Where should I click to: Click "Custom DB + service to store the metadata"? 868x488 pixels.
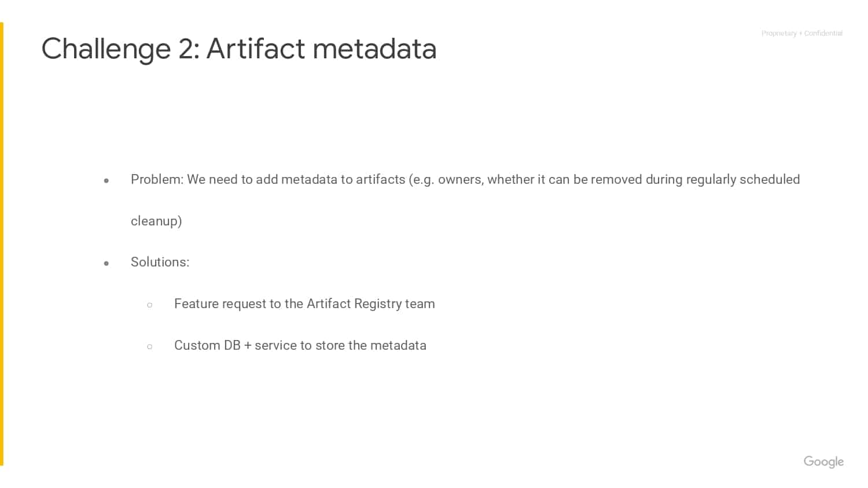(300, 345)
